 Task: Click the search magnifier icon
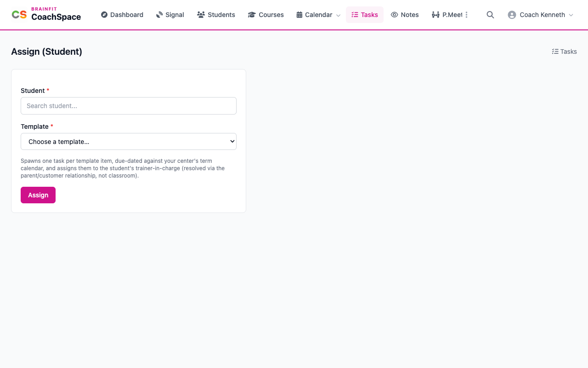(x=490, y=15)
